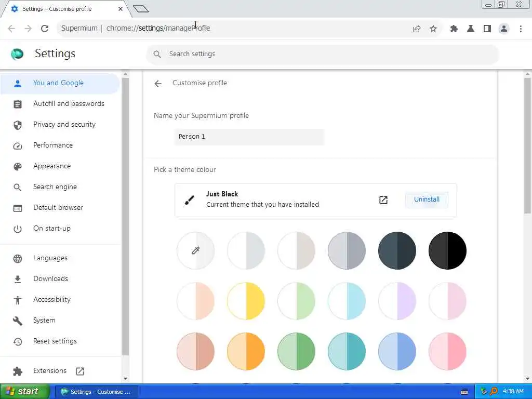
Task: Open Performance settings section
Action: pyautogui.click(x=60, y=145)
